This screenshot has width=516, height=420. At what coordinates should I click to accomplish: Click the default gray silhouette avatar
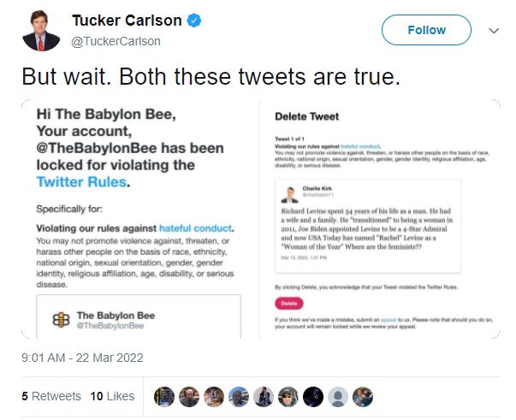pos(338,397)
